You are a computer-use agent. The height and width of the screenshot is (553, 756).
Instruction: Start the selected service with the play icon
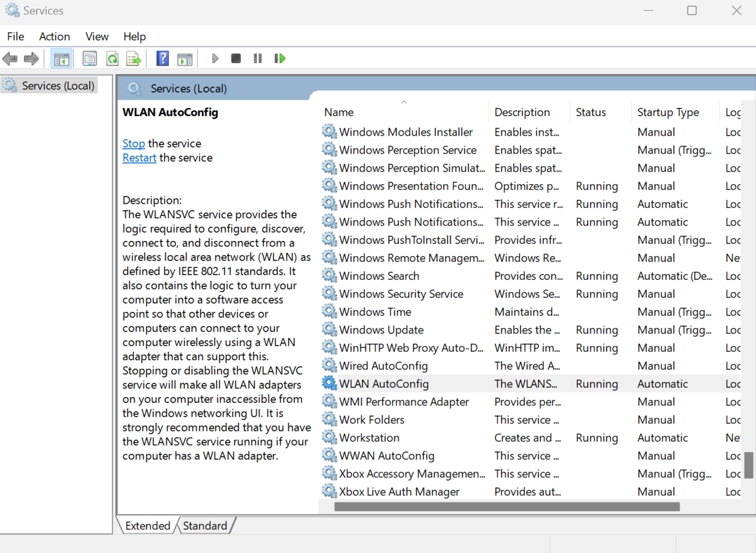(x=215, y=58)
